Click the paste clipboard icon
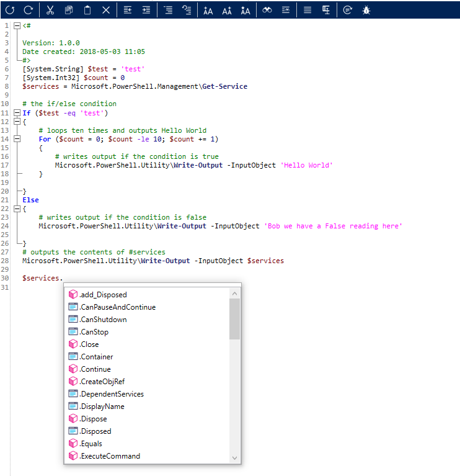460x476 pixels. [87, 10]
